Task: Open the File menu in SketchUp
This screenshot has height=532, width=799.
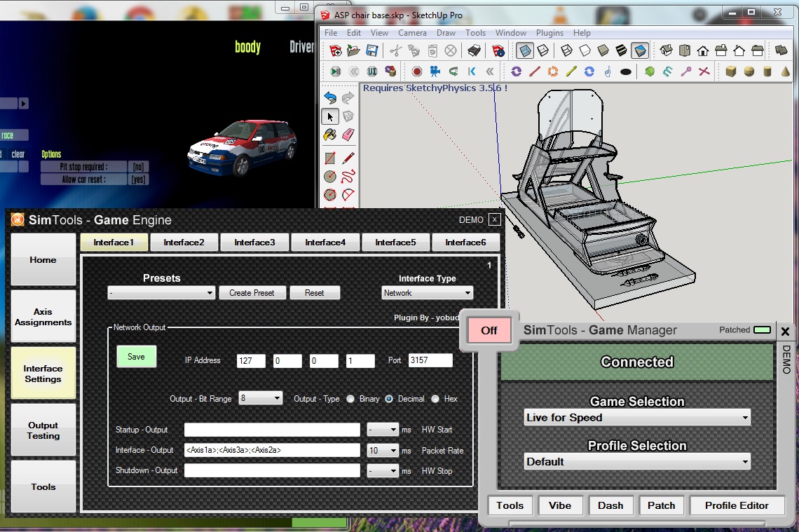Action: 331,33
